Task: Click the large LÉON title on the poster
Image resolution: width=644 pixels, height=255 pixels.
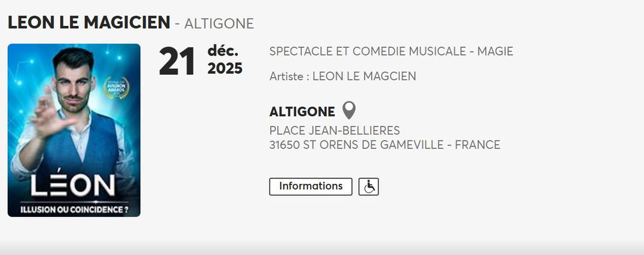Action: click(x=73, y=186)
